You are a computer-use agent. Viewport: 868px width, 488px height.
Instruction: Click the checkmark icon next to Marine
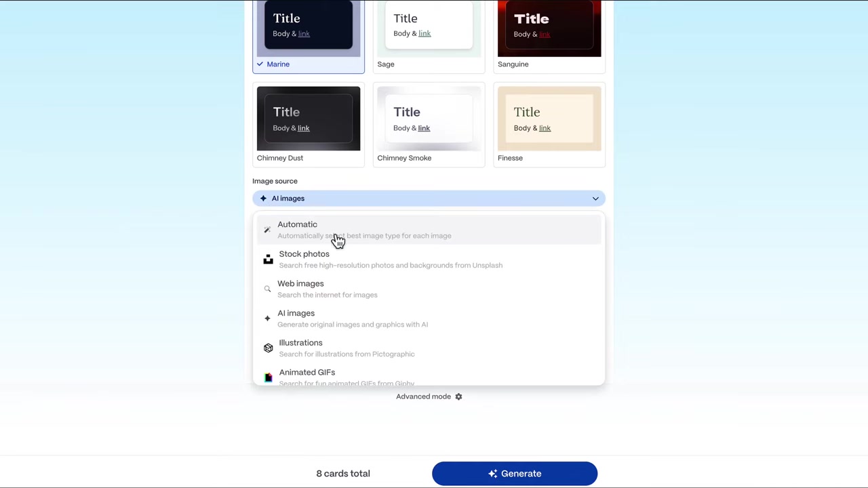[260, 64]
